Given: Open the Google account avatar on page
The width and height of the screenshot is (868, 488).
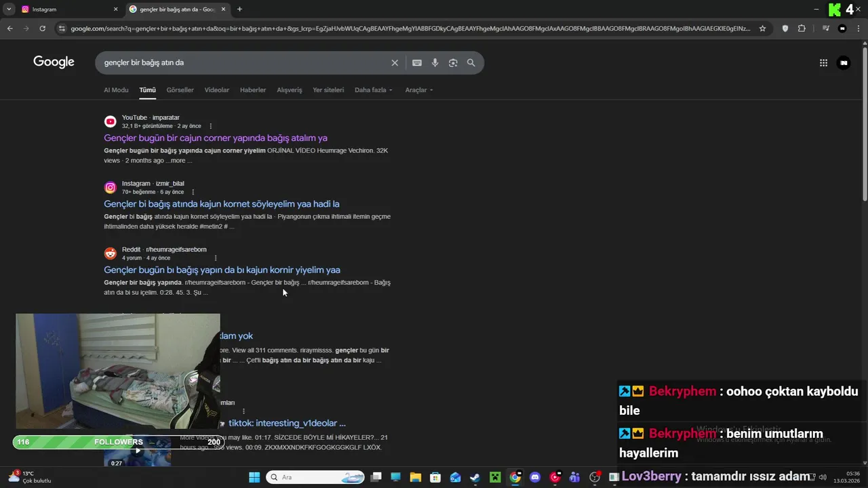Looking at the screenshot, I should 844,63.
